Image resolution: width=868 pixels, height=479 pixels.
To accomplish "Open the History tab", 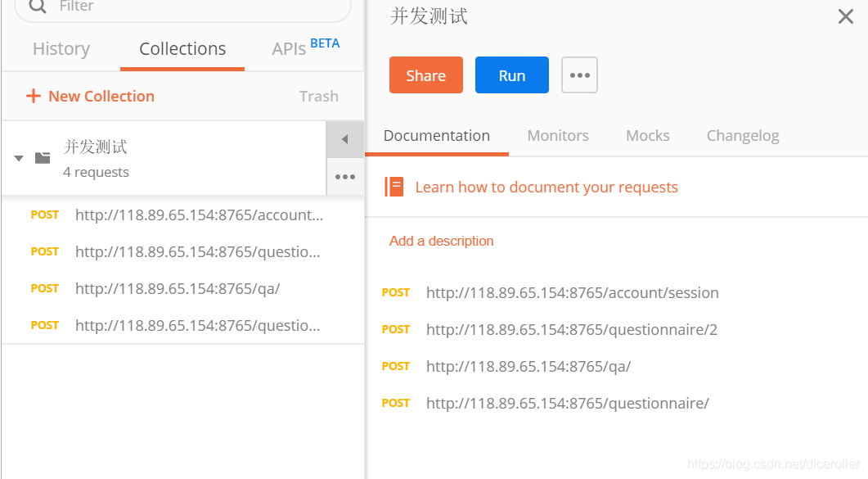I will point(61,49).
